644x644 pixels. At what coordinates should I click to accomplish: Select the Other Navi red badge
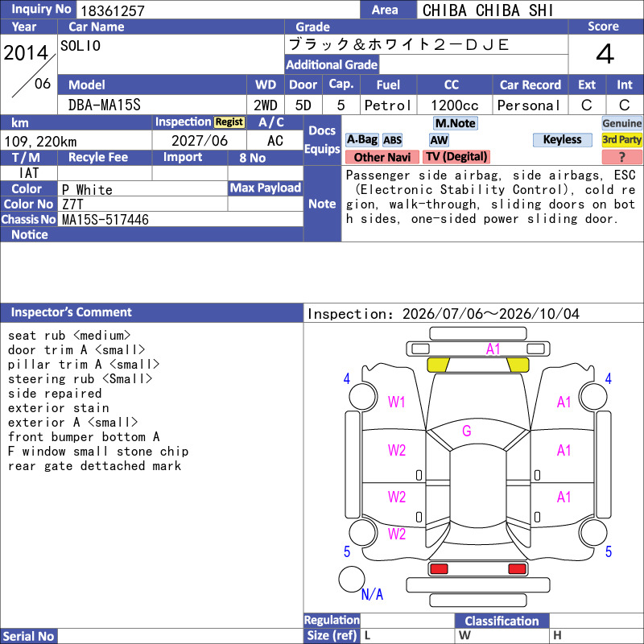[x=382, y=157]
